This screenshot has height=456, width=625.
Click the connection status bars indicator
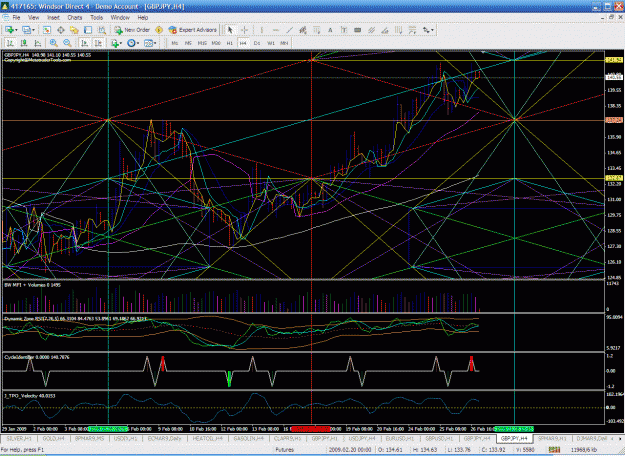click(x=554, y=450)
